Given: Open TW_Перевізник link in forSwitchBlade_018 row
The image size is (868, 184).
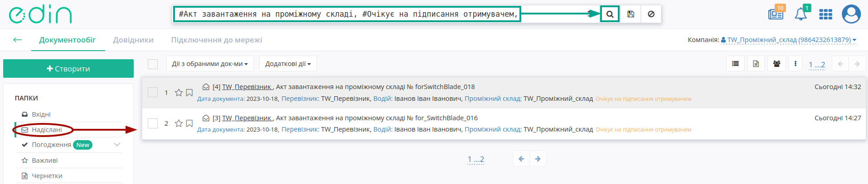Looking at the screenshot, I should coord(247,87).
